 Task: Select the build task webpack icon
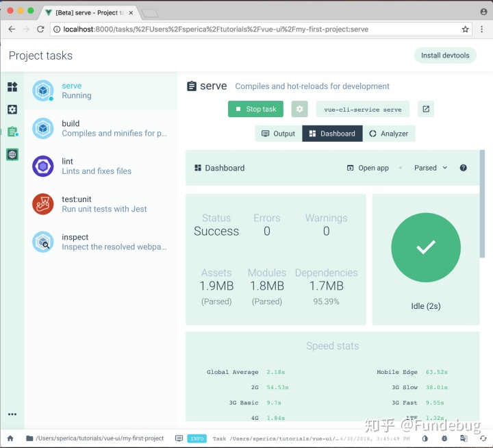coord(43,128)
